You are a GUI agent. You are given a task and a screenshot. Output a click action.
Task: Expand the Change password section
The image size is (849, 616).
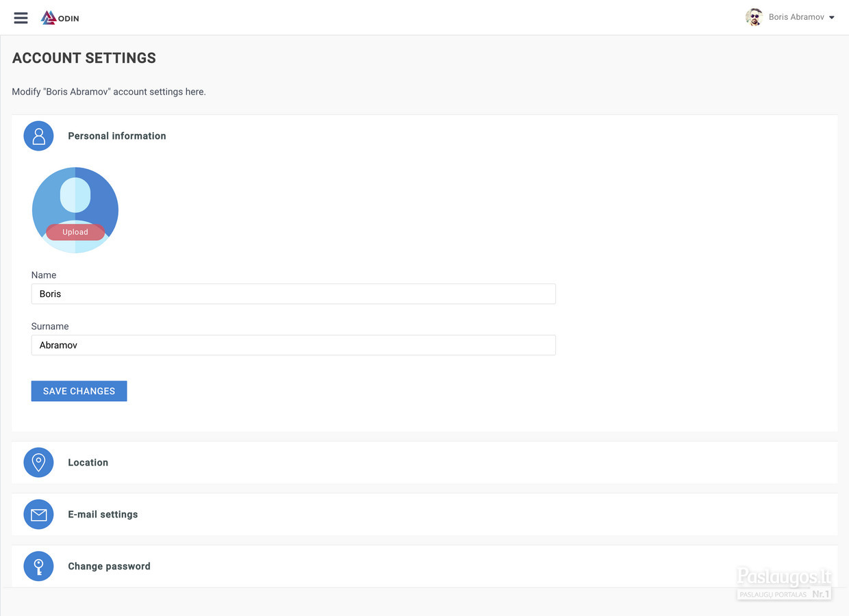424,566
